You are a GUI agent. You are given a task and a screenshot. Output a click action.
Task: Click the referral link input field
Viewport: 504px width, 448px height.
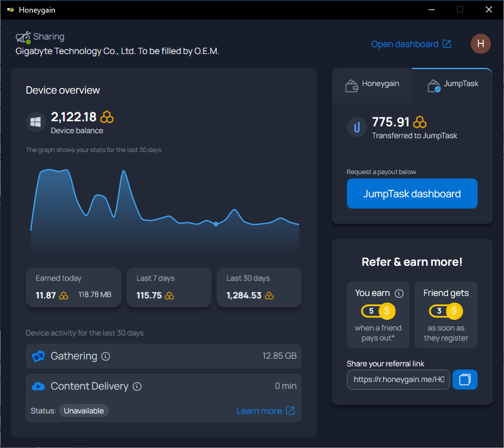click(x=398, y=380)
